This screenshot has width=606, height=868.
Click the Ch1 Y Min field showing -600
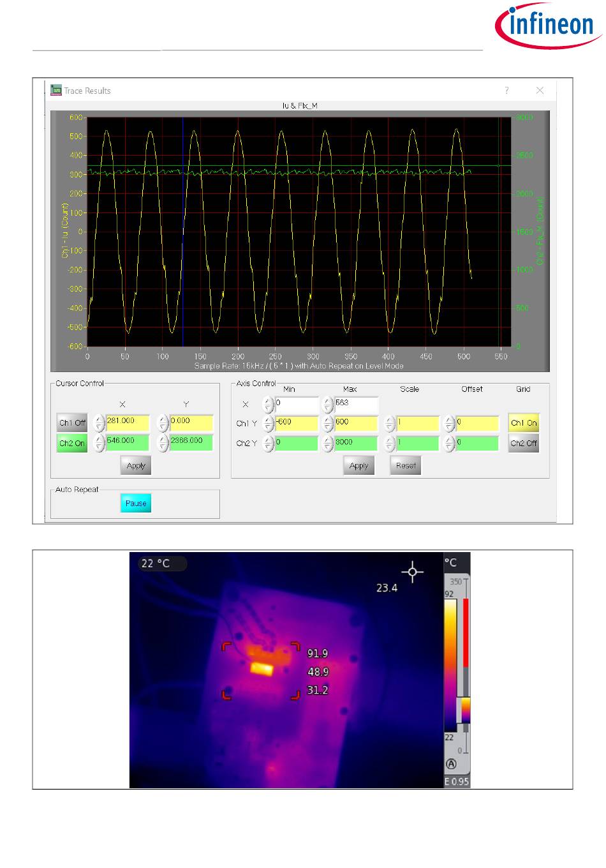click(x=297, y=423)
